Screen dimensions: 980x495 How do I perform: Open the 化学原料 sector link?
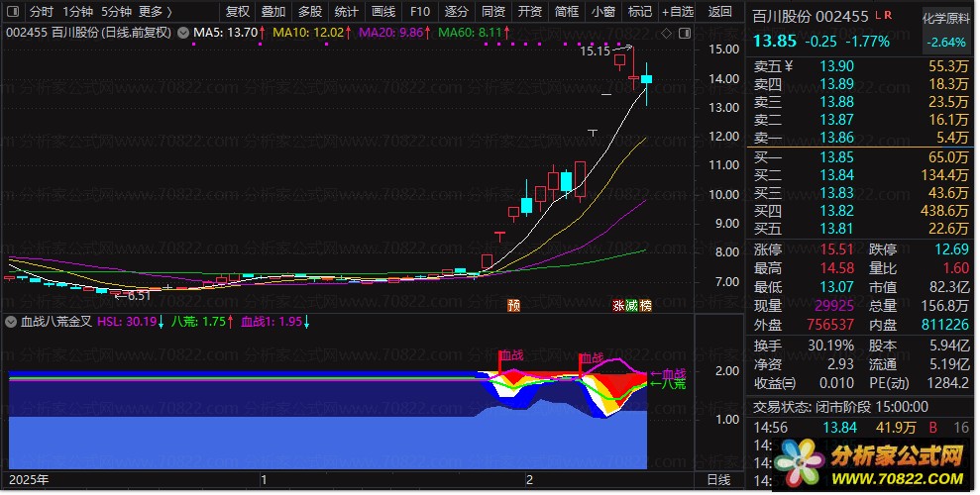[x=945, y=18]
